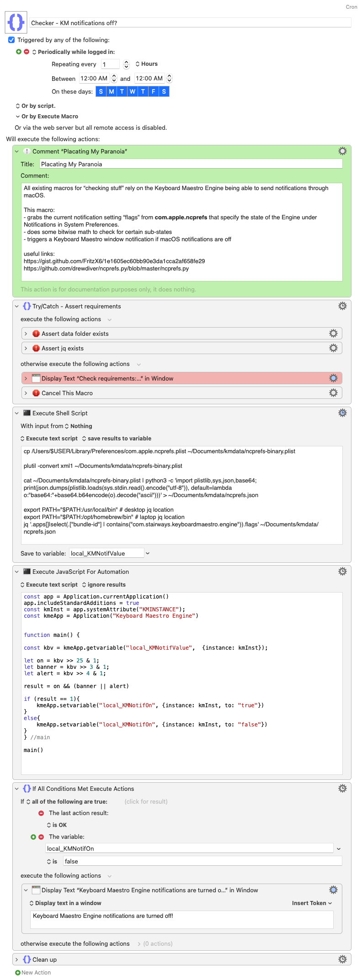Open gear menu for Clean up action

[x=342, y=959]
